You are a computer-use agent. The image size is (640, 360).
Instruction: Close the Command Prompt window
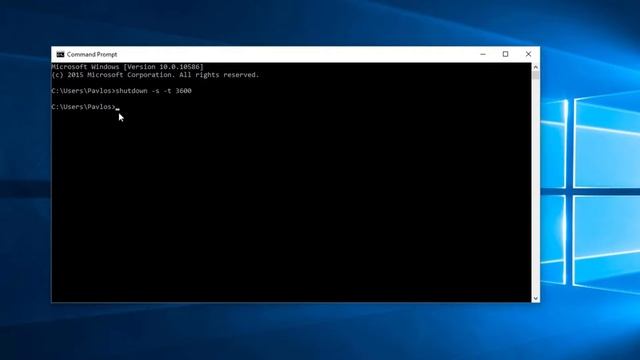(x=528, y=54)
